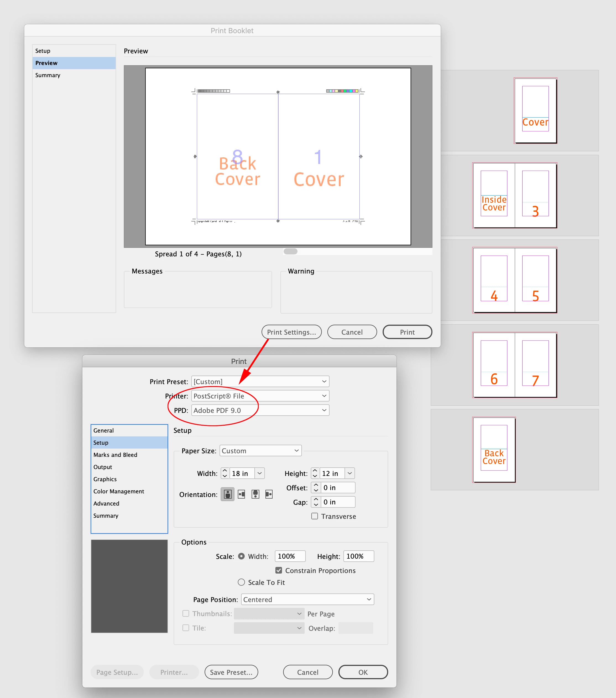Select landscape orientation icon

241,494
